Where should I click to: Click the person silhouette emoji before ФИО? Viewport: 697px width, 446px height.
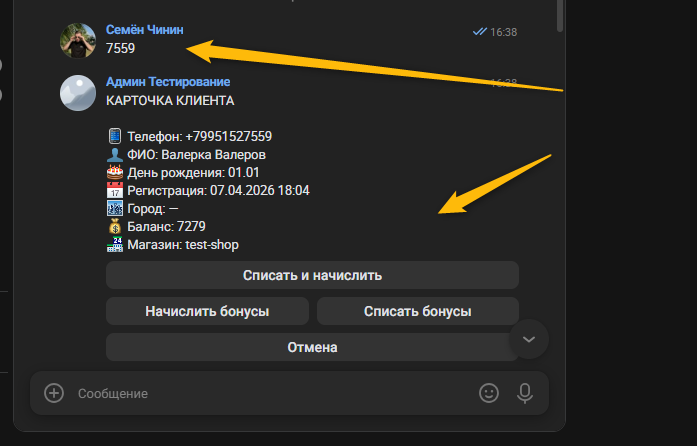[115, 154]
